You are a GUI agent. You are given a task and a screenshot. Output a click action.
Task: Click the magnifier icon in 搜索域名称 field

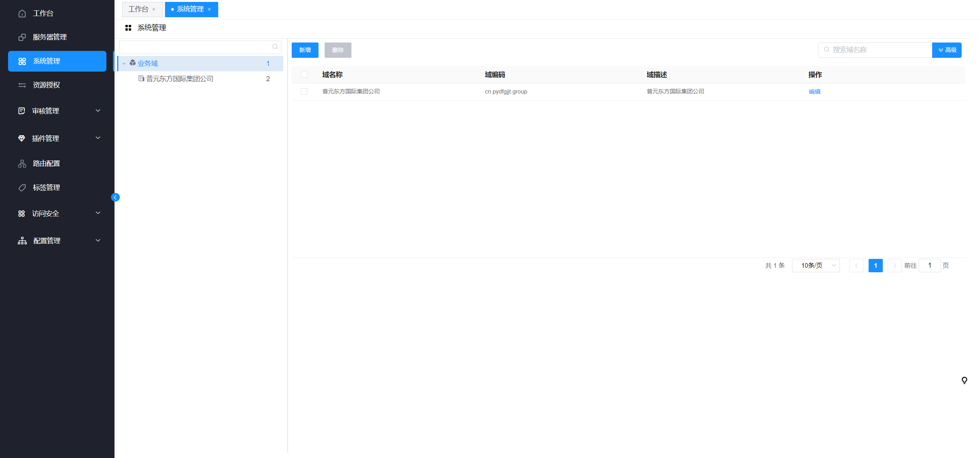pos(826,49)
